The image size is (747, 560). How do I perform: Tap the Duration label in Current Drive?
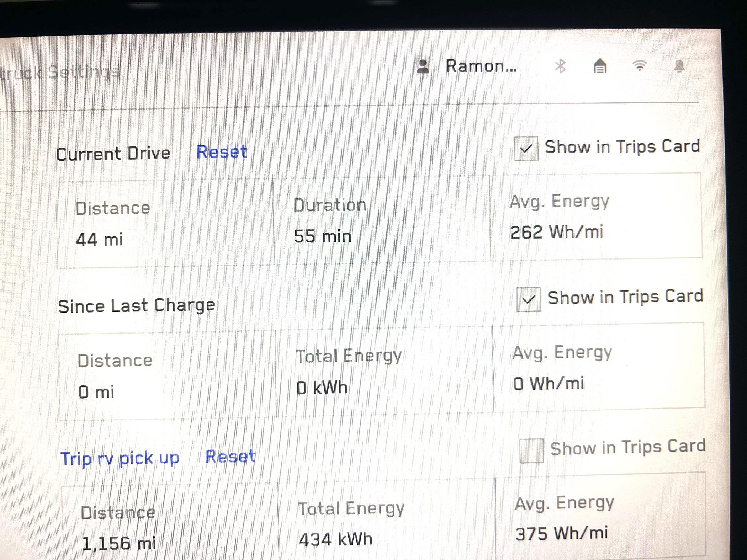pos(330,205)
